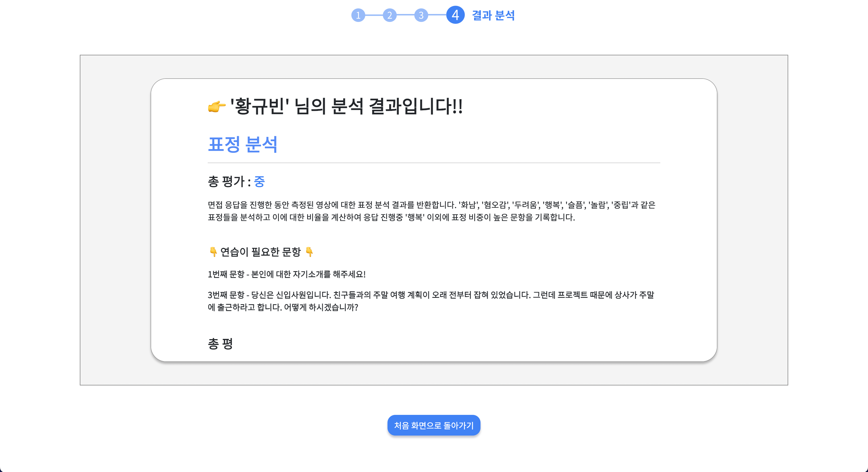Select the '1번째 문항' self-introduction item
The width and height of the screenshot is (868, 472).
[x=286, y=274]
